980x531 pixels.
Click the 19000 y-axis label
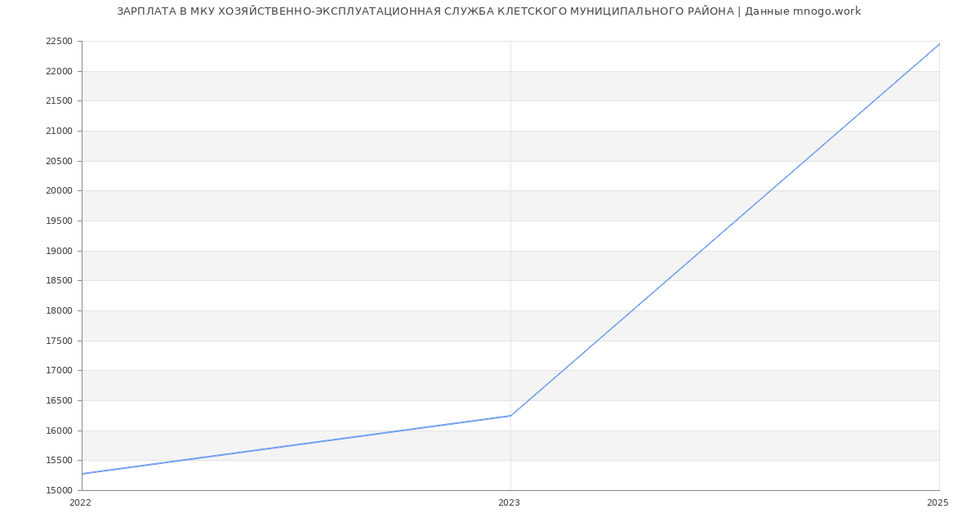click(x=59, y=252)
